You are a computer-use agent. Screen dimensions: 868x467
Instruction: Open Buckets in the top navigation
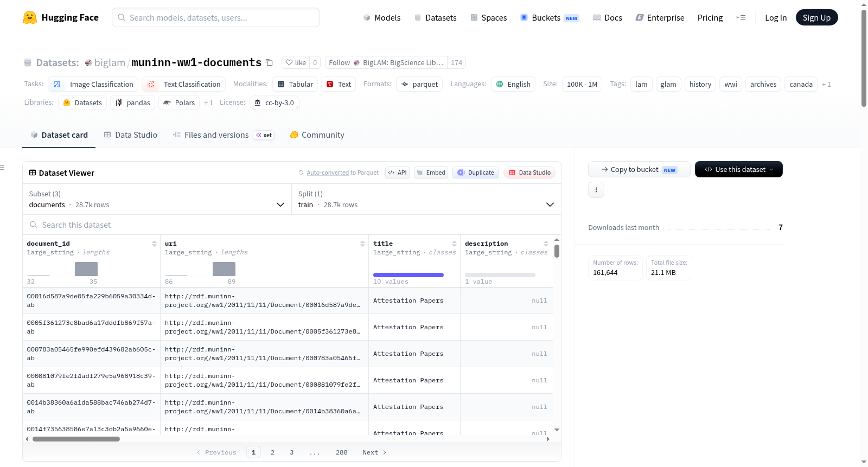550,17
